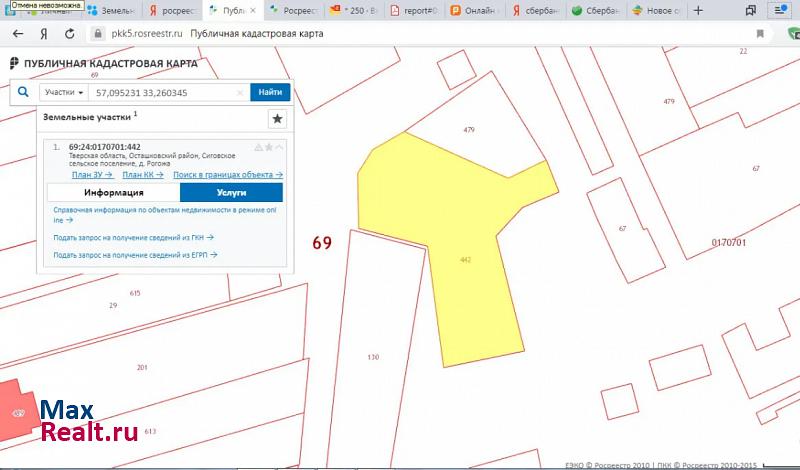The width and height of the screenshot is (800, 470).
Task: Click Поиск в границах объекта link
Action: pyautogui.click(x=227, y=175)
